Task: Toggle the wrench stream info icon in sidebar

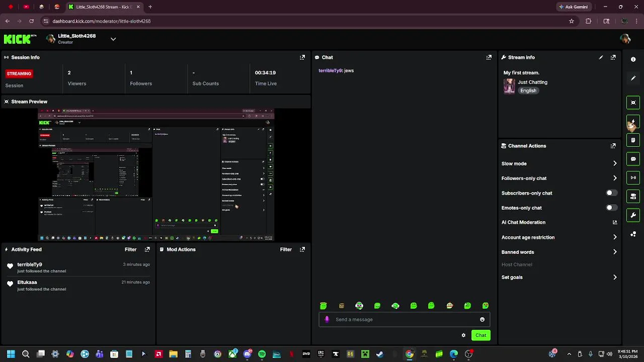Action: (633, 215)
